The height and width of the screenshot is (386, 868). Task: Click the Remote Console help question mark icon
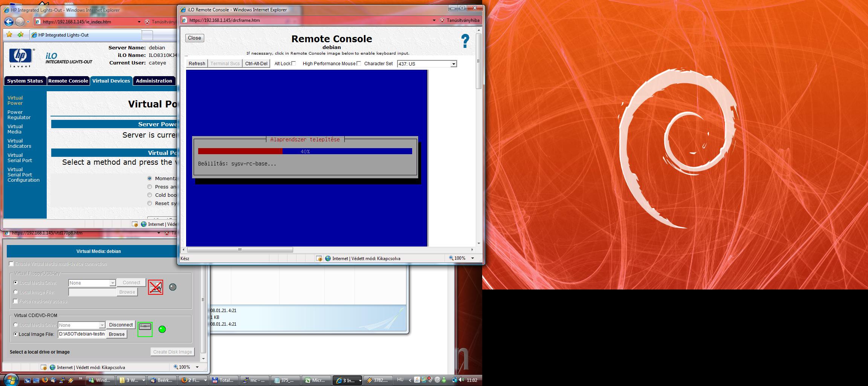pos(465,41)
